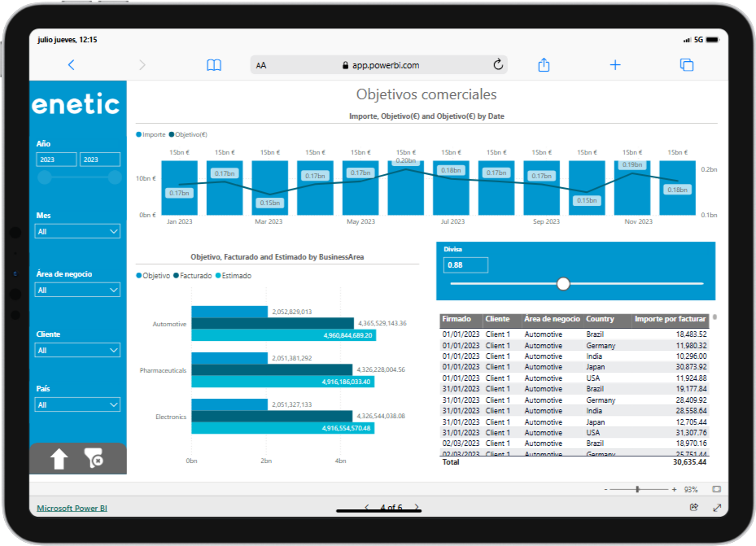The width and height of the screenshot is (756, 546).
Task: Click the 93% zoom percentage
Action: (x=690, y=490)
